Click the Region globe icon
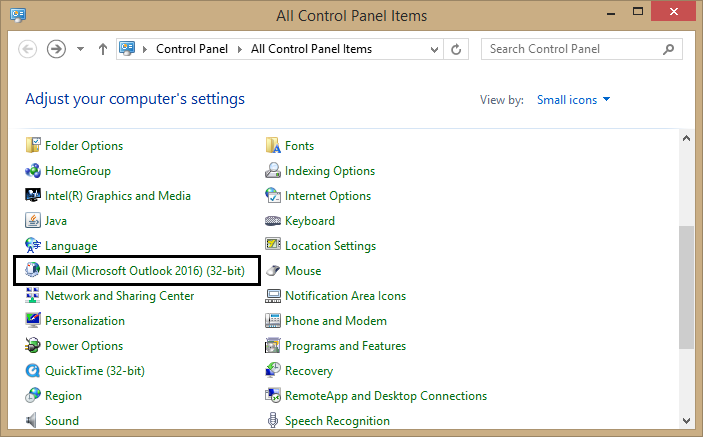This screenshot has height=437, width=703. click(x=33, y=395)
